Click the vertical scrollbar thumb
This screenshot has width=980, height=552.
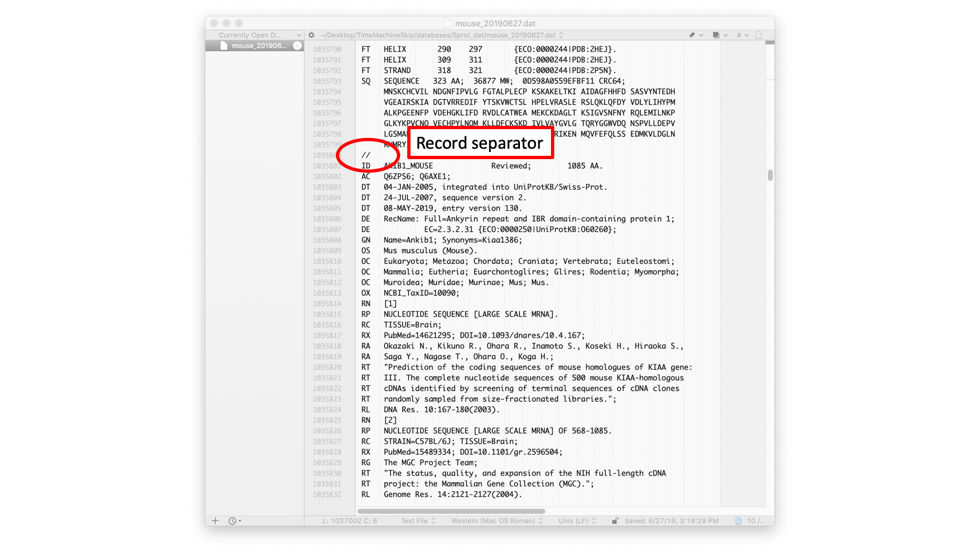[x=770, y=175]
